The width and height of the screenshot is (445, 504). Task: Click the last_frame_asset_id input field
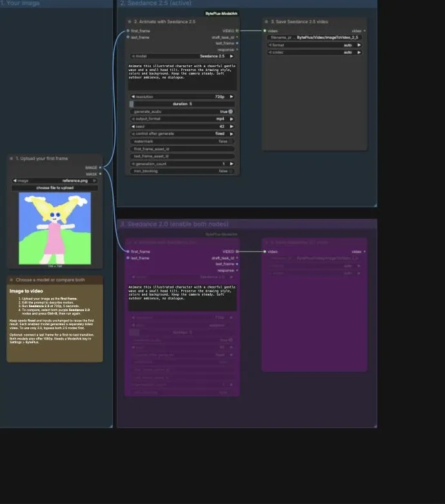[x=182, y=156]
